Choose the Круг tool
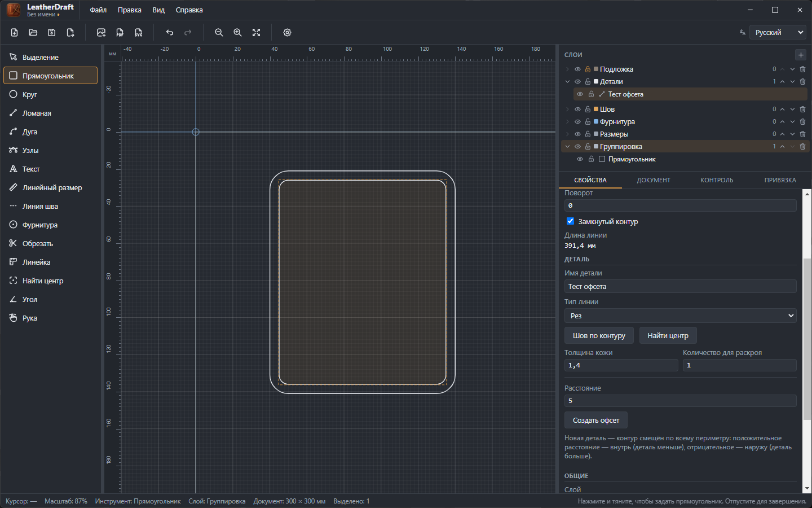812x508 pixels. (51, 94)
